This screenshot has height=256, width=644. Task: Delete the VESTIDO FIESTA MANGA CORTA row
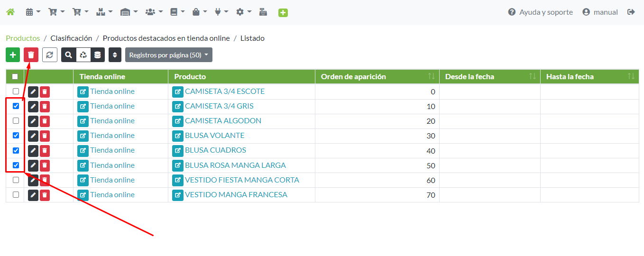click(x=45, y=180)
